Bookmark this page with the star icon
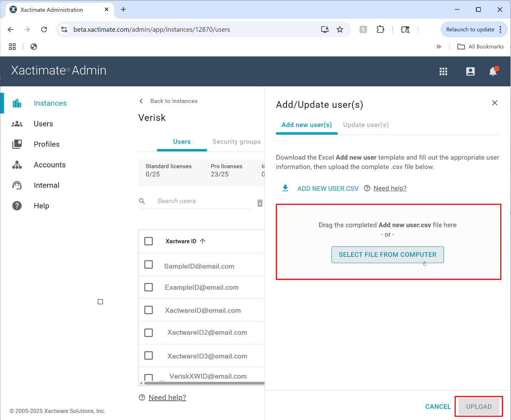511x420 pixels. 340,30
